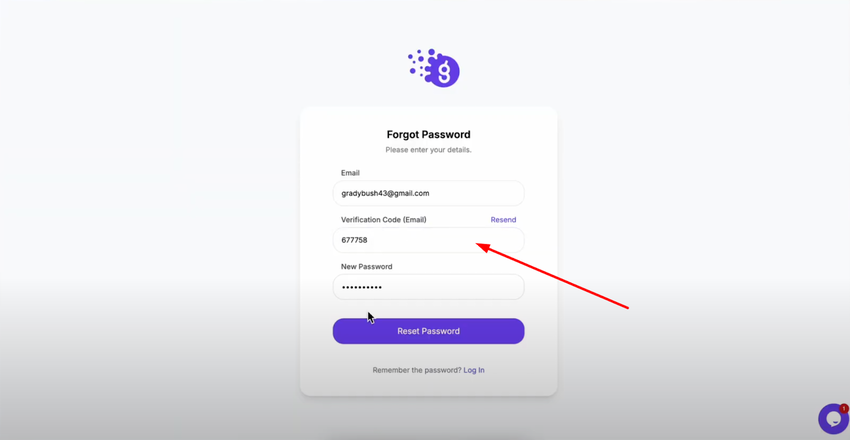Click the "Email" field label
The height and width of the screenshot is (440, 850).
(x=350, y=173)
